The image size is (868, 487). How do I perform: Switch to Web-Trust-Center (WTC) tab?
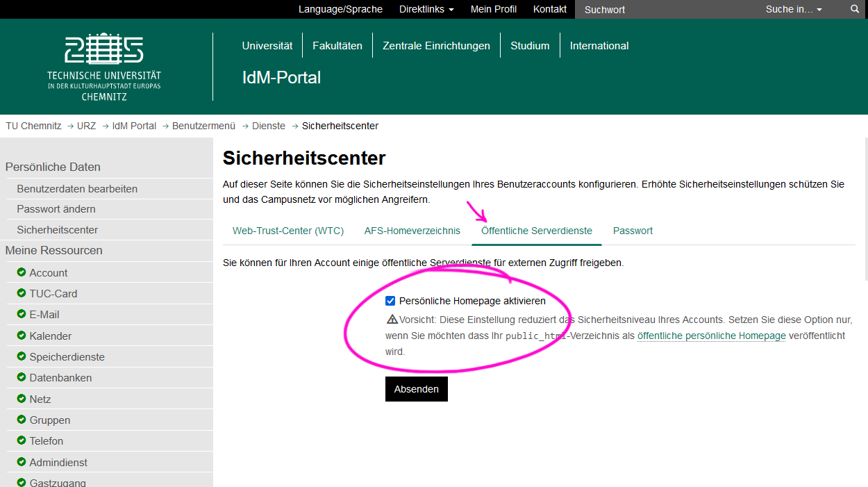tap(288, 231)
